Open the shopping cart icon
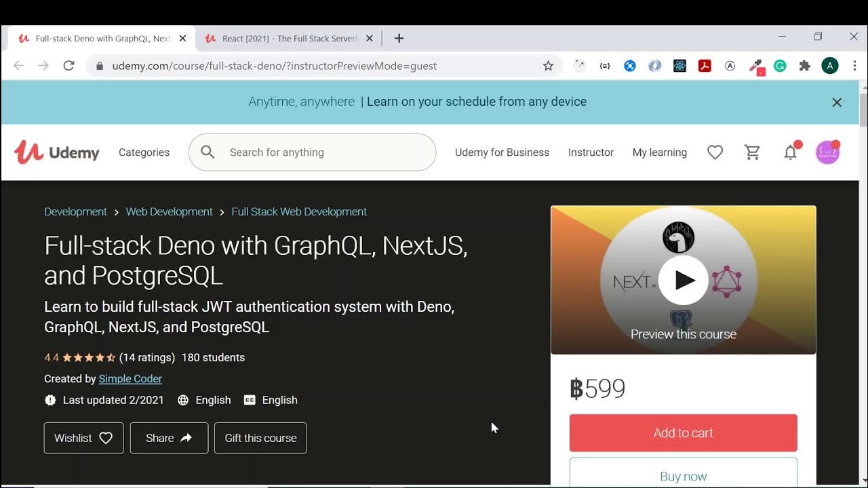868x488 pixels. (753, 152)
